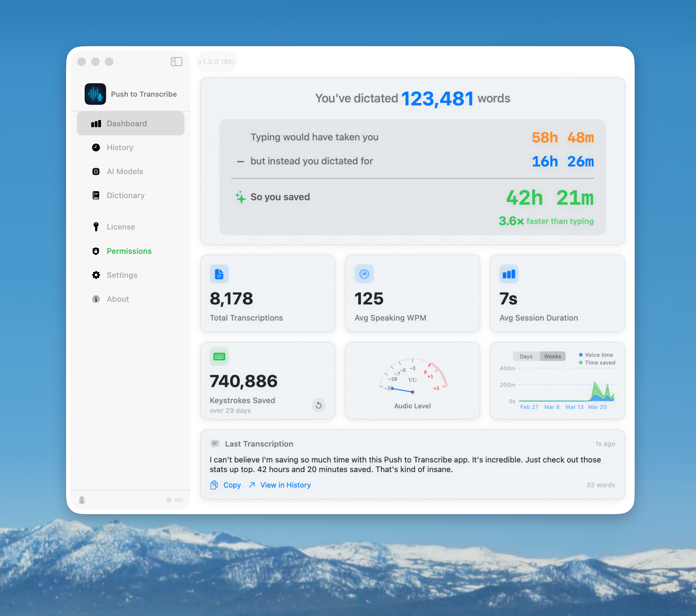Open the Dictionary panel
Screen dimensions: 696x616
click(x=126, y=195)
